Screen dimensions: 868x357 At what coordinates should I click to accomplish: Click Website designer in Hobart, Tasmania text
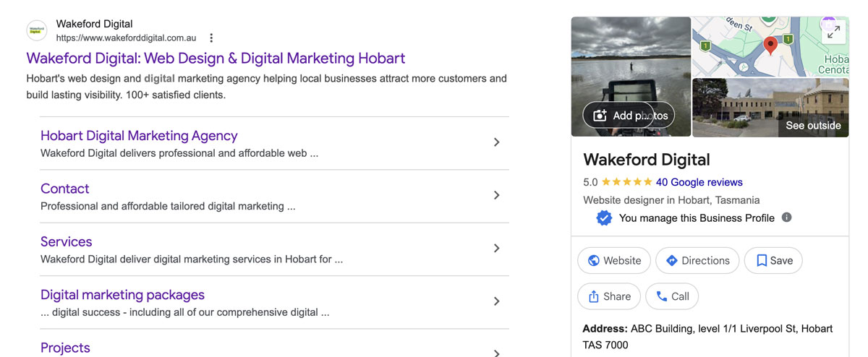671,200
